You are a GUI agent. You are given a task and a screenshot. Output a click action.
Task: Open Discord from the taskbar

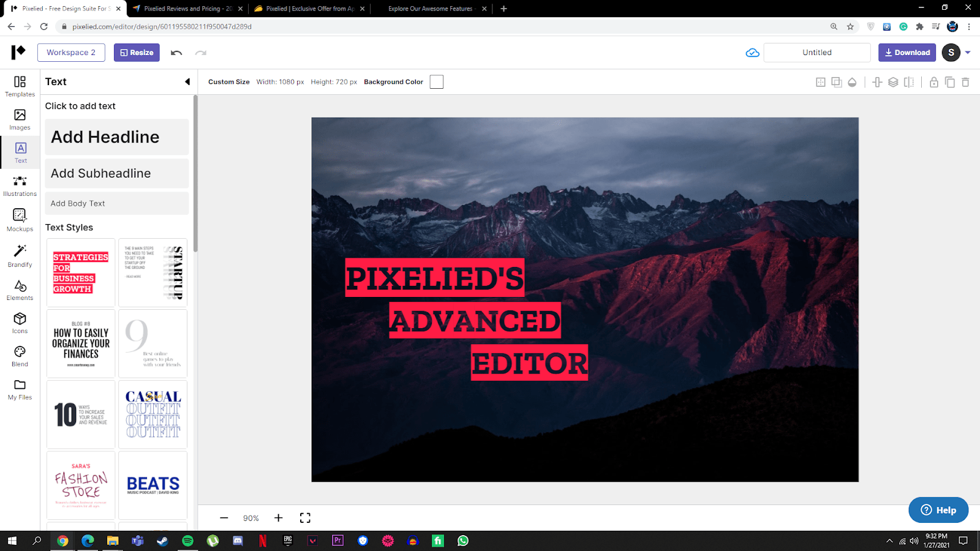[237, 541]
